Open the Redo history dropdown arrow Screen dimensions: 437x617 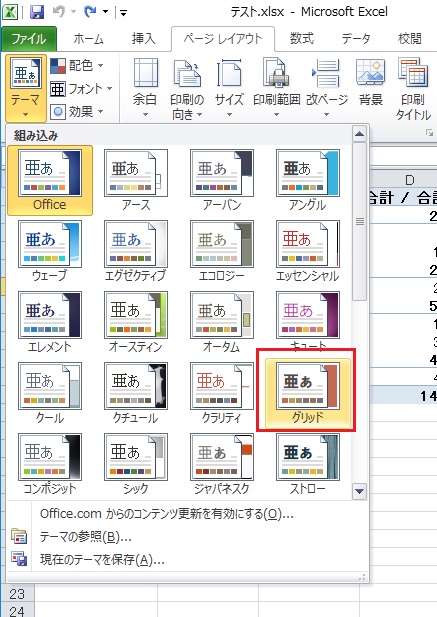tap(105, 12)
